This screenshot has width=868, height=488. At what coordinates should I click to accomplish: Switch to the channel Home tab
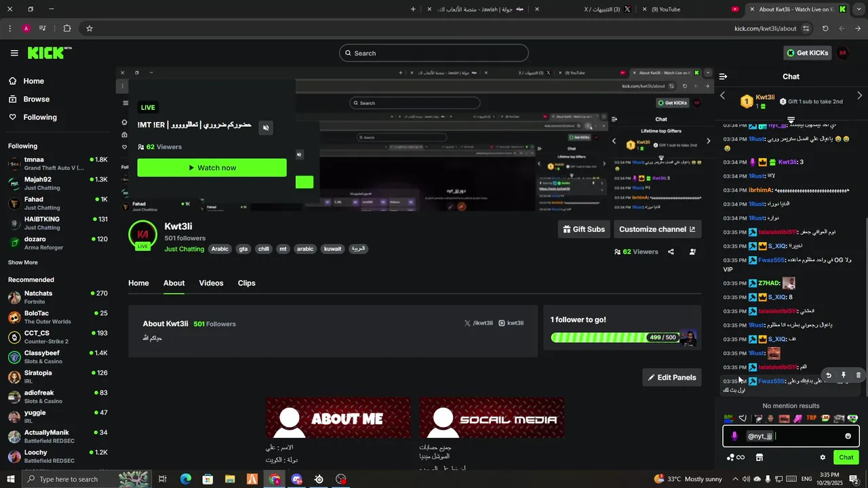tap(138, 283)
